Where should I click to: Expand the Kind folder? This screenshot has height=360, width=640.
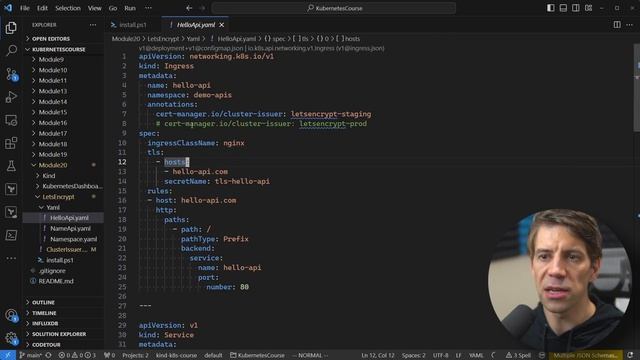click(x=49, y=176)
